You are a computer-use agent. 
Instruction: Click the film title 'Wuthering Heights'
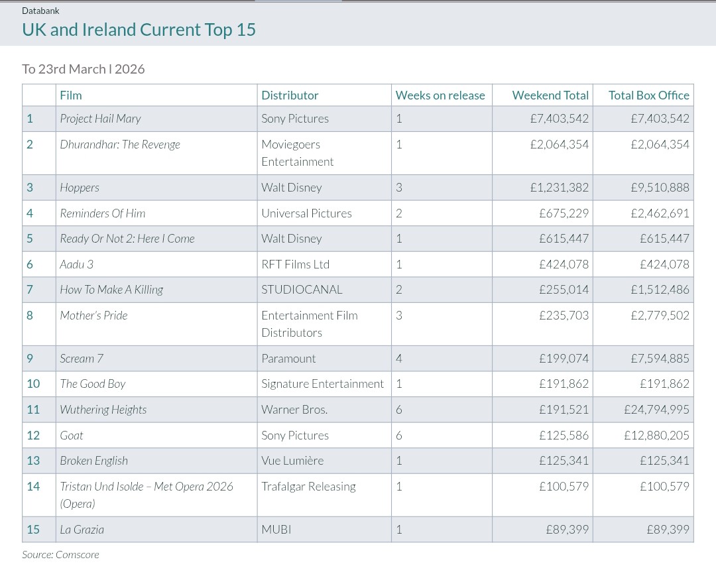(x=103, y=410)
